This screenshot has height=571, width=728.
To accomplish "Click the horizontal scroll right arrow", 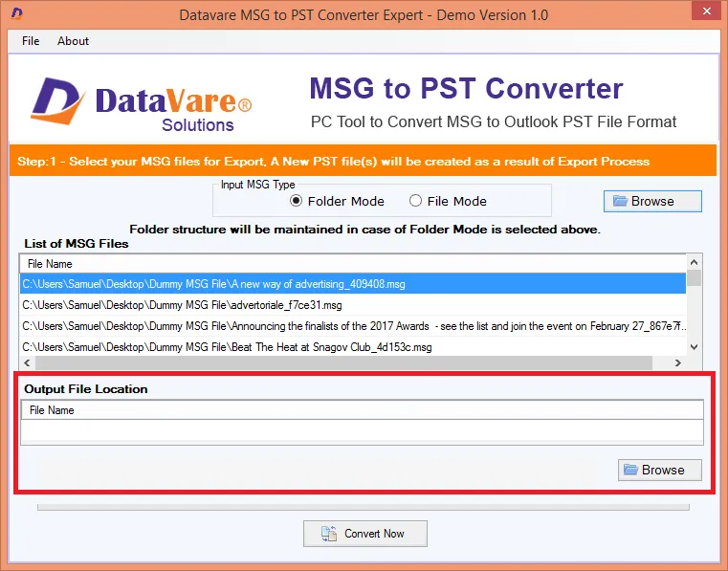I will coord(678,363).
